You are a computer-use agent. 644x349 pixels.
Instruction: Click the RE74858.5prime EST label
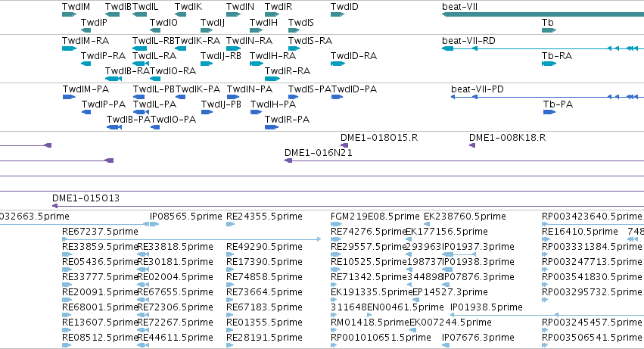(x=264, y=278)
